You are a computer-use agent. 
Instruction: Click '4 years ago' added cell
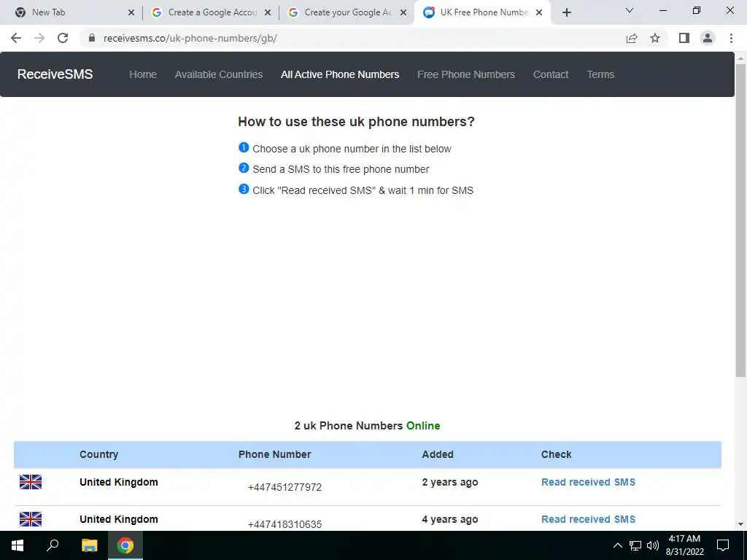pyautogui.click(x=449, y=519)
